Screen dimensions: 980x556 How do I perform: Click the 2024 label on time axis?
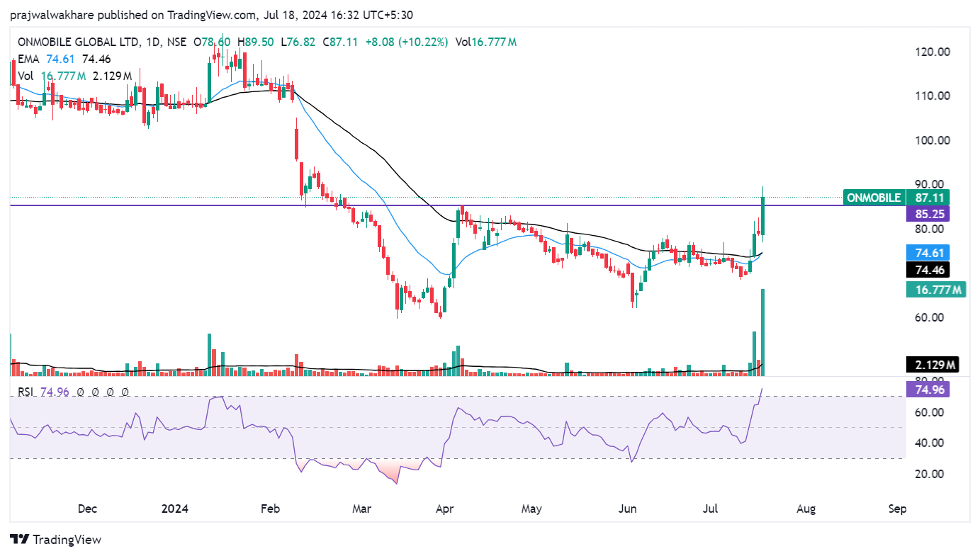click(174, 509)
